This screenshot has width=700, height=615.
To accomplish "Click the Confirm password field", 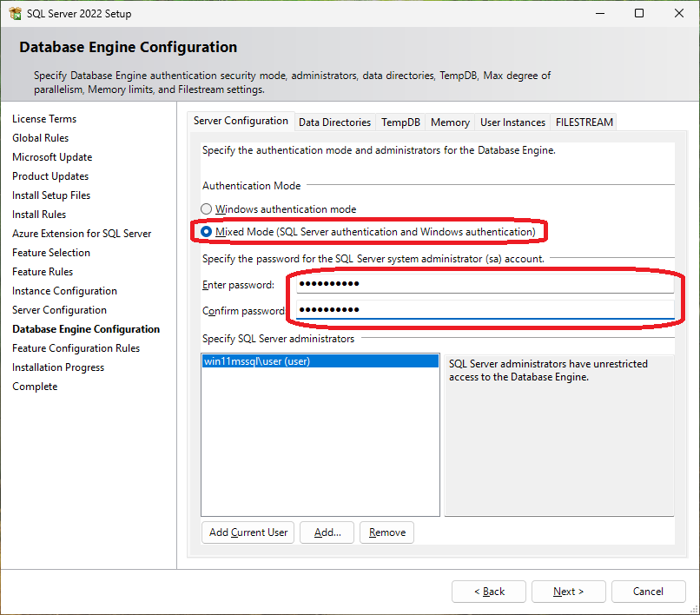I will coord(484,310).
